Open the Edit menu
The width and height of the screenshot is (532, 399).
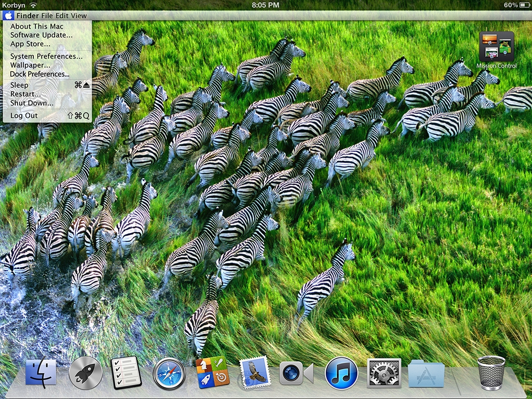pos(62,16)
